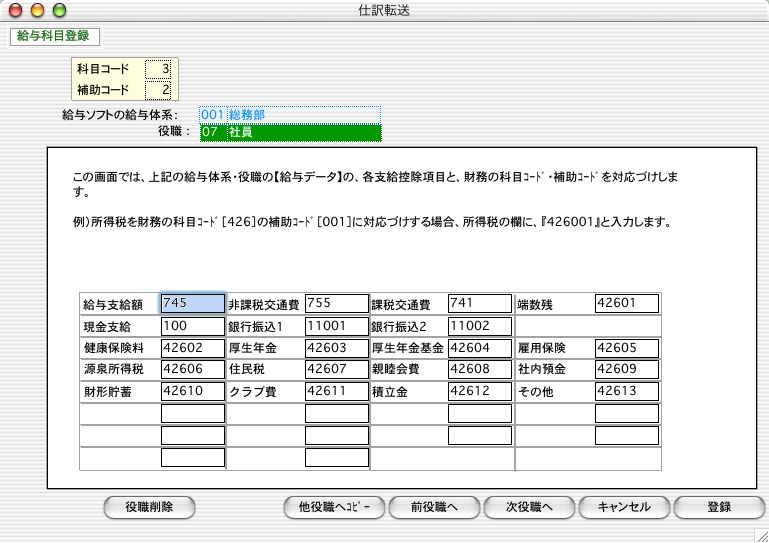769x543 pixels.
Task: Click the 補助コード input field
Action: click(158, 90)
